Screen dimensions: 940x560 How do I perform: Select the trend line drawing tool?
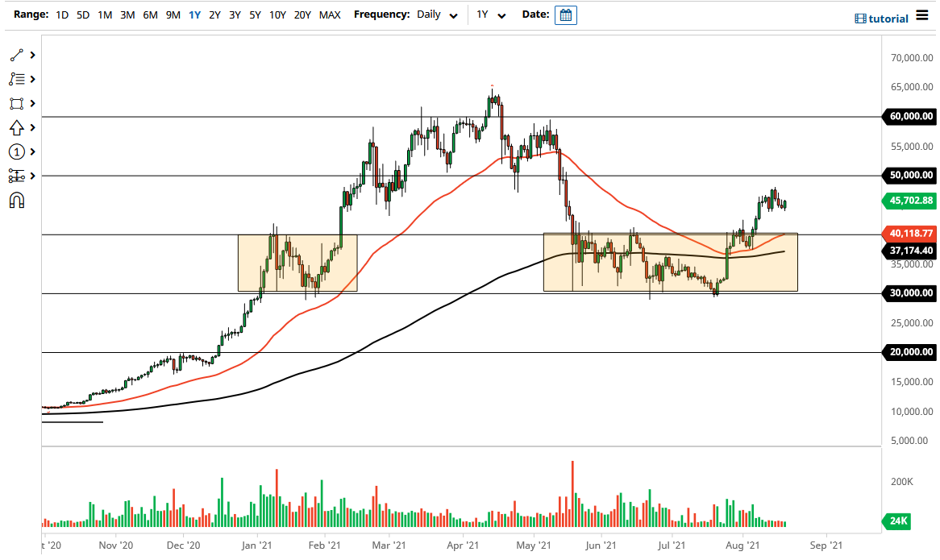click(15, 55)
